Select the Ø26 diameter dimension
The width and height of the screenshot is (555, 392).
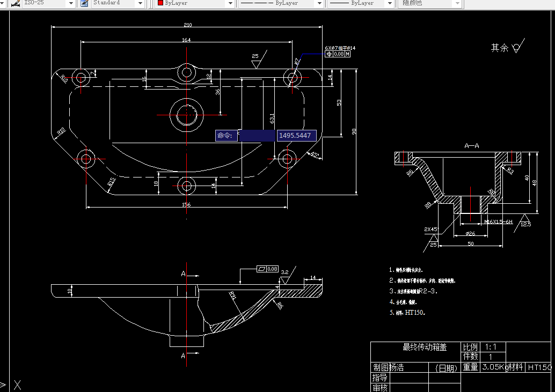470,233
